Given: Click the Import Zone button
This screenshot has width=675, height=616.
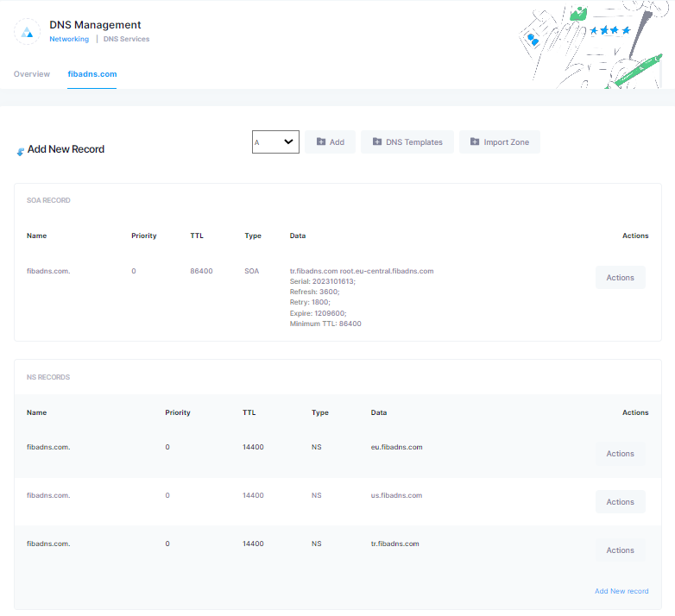Looking at the screenshot, I should coord(500,142).
